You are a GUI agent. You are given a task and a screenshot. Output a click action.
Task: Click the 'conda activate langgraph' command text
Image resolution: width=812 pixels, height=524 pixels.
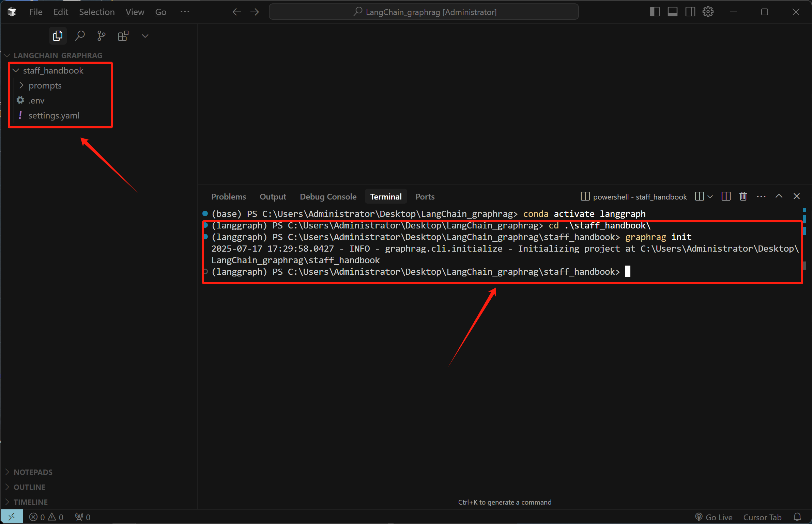pyautogui.click(x=584, y=214)
